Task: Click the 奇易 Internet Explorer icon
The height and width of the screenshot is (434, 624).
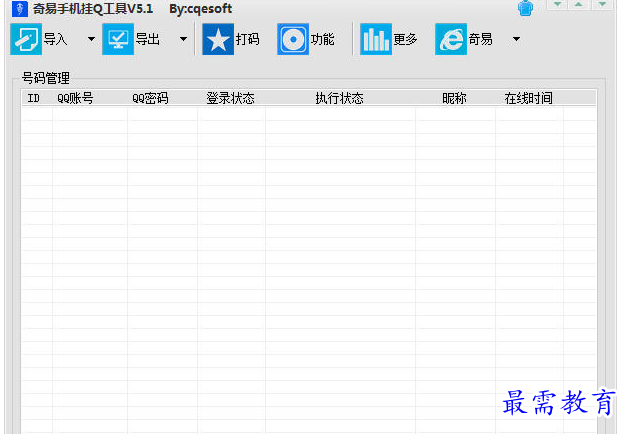Action: click(451, 39)
